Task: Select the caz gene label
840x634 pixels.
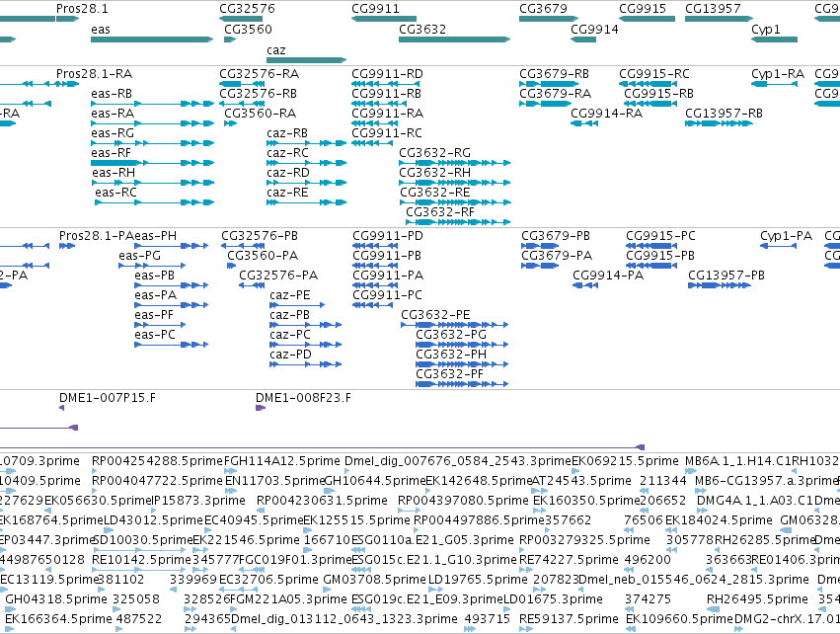Action: [276, 50]
